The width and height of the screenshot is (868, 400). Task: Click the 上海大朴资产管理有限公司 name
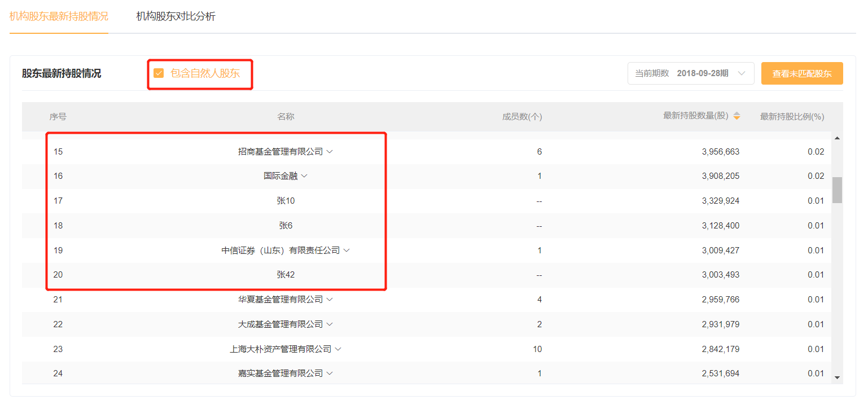pos(280,349)
